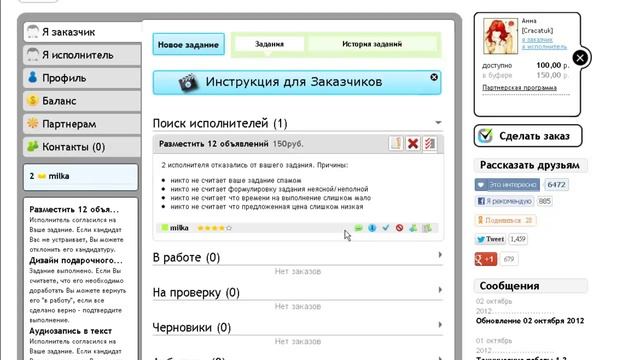Open the Партнерам sidebar item
Viewport: 640px width, 360px height.
[x=82, y=124]
